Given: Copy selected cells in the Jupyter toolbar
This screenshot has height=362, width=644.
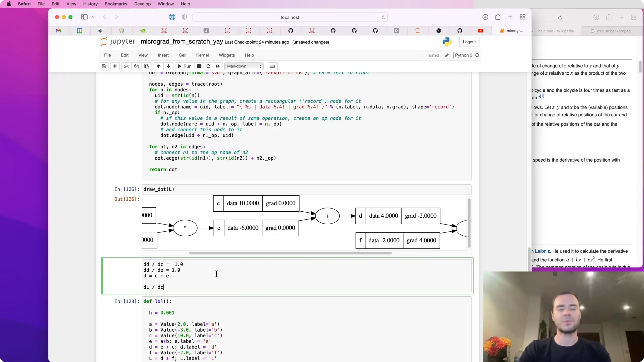Looking at the screenshot, I should pyautogui.click(x=137, y=66).
